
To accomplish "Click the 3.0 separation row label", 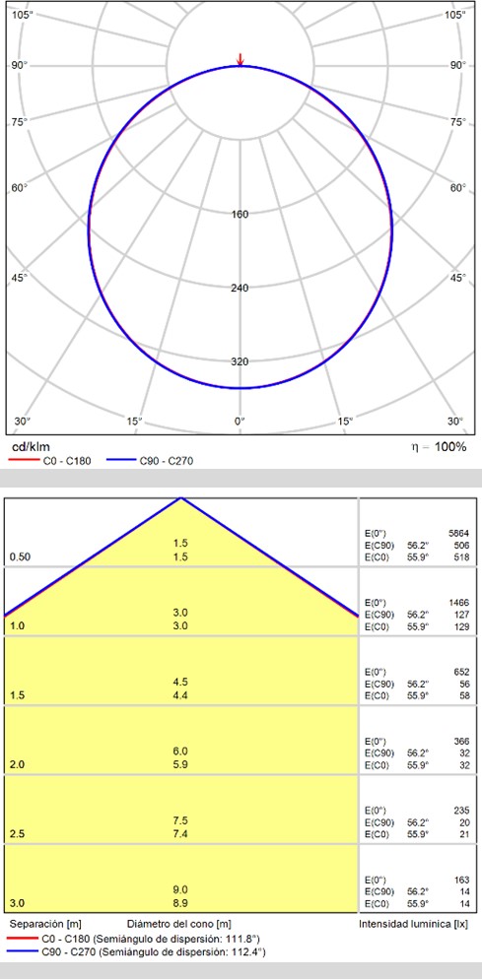I will 17,903.
